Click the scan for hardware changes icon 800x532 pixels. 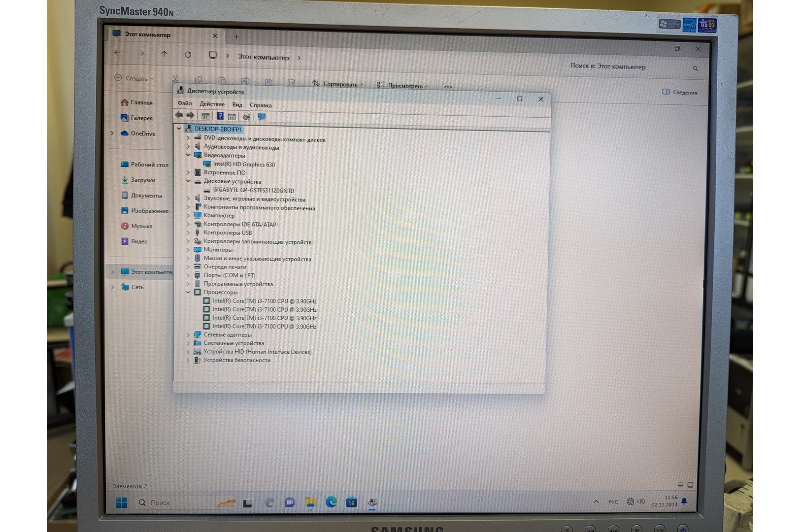(262, 117)
